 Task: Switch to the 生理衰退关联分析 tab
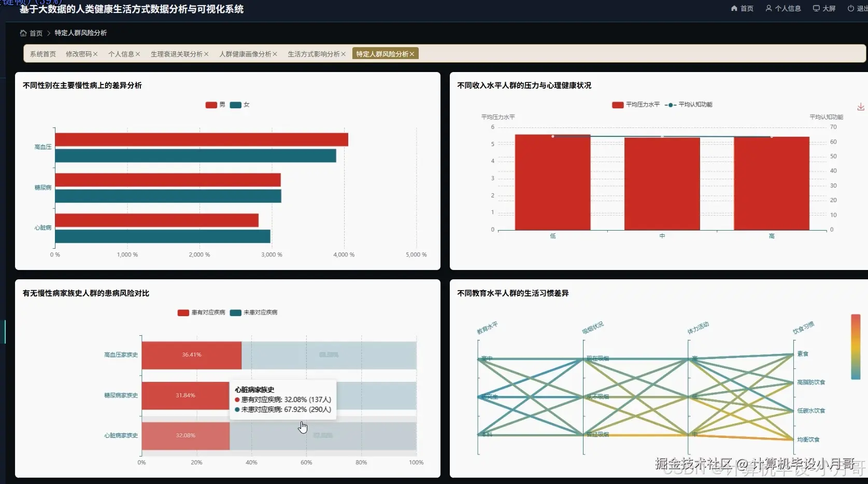[x=176, y=54]
